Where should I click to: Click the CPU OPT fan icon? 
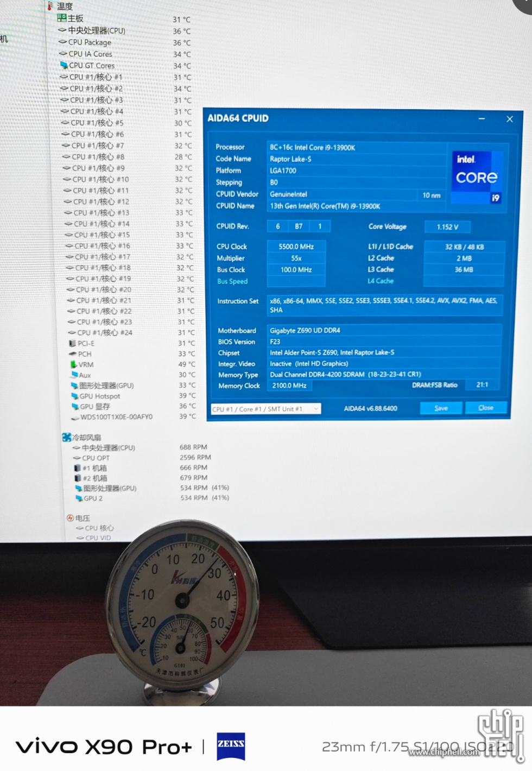point(77,458)
